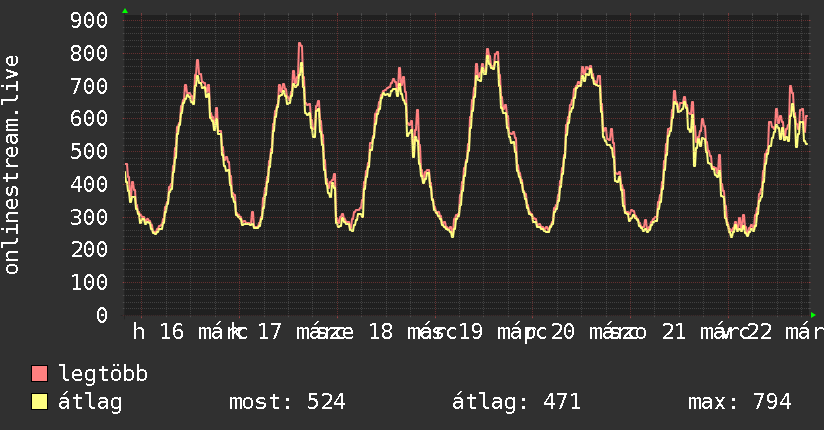Click the '19' date label on x-axis

click(471, 332)
